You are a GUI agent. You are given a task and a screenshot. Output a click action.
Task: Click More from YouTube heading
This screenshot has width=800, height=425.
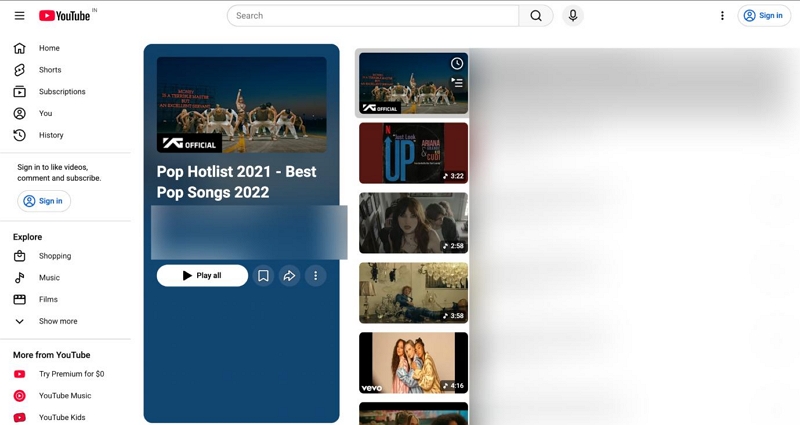[x=52, y=355]
